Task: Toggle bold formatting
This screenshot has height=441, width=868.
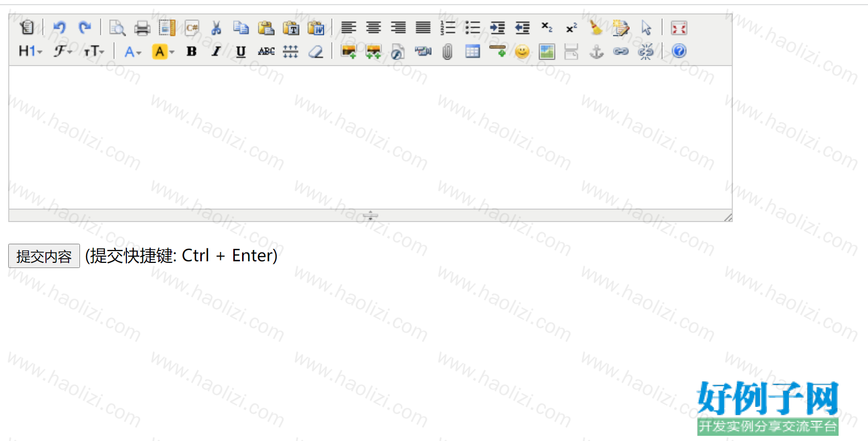Action: pos(191,51)
